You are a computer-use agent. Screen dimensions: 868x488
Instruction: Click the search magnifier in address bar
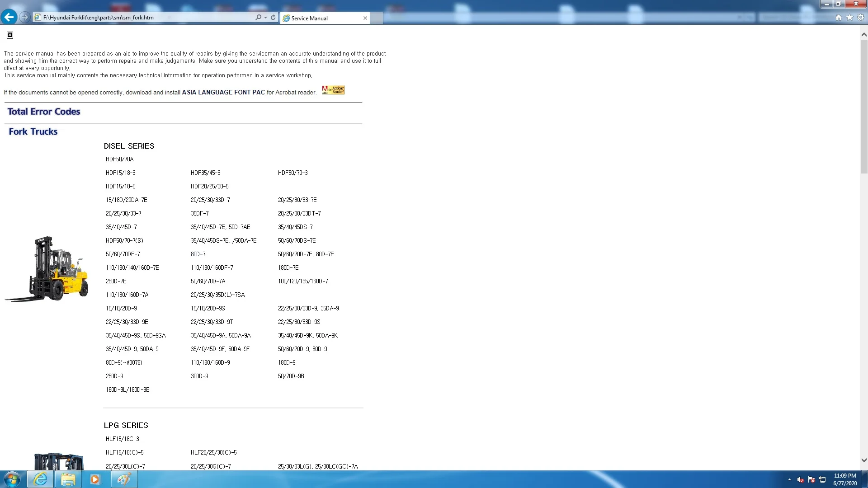(258, 17)
